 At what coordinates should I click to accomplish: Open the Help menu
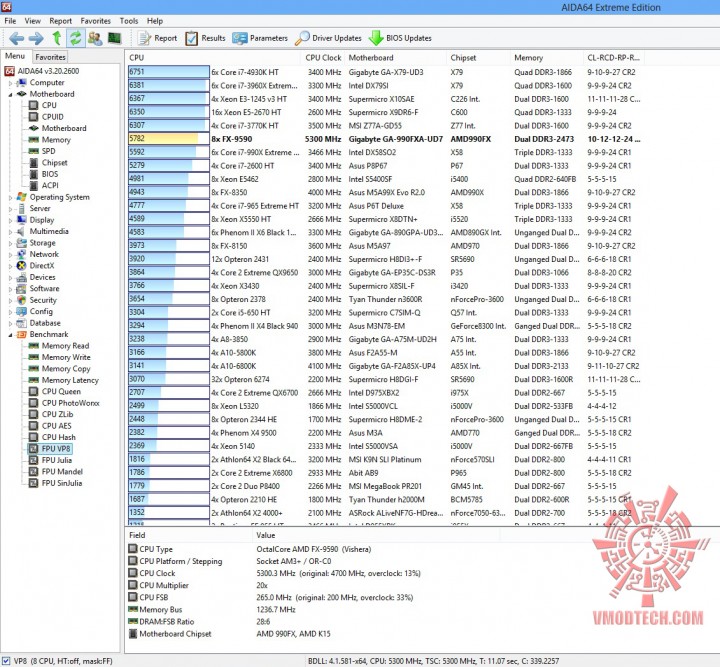point(155,21)
